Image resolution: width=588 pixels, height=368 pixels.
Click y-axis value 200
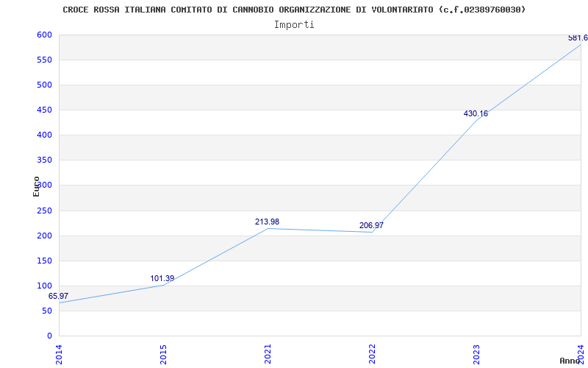[x=44, y=236]
